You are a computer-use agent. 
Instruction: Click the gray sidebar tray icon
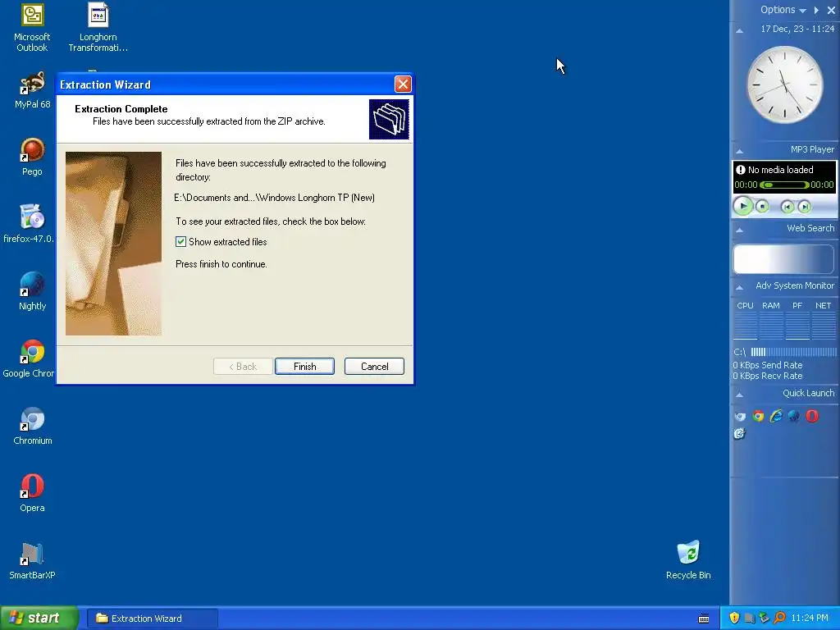[x=750, y=619]
